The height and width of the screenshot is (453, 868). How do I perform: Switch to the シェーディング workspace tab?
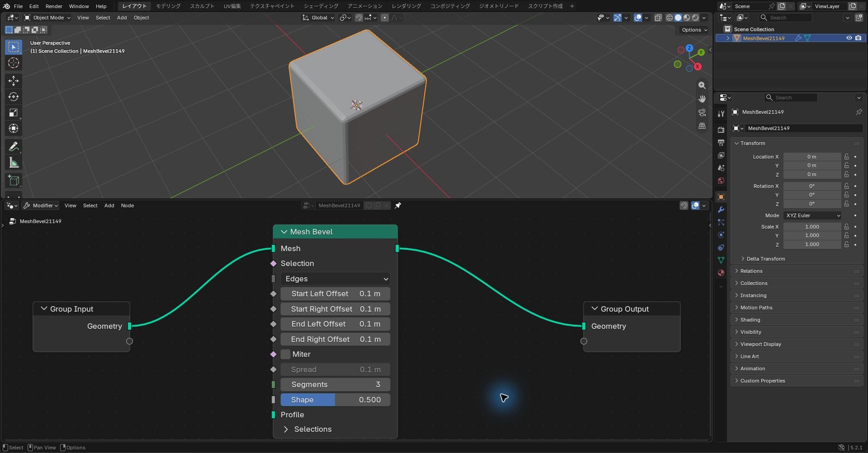321,6
